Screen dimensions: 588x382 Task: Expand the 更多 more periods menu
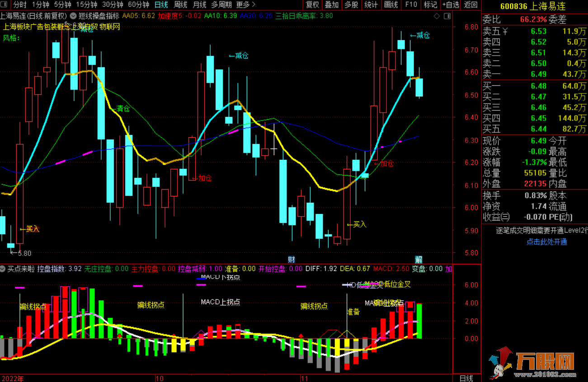pyautogui.click(x=246, y=5)
